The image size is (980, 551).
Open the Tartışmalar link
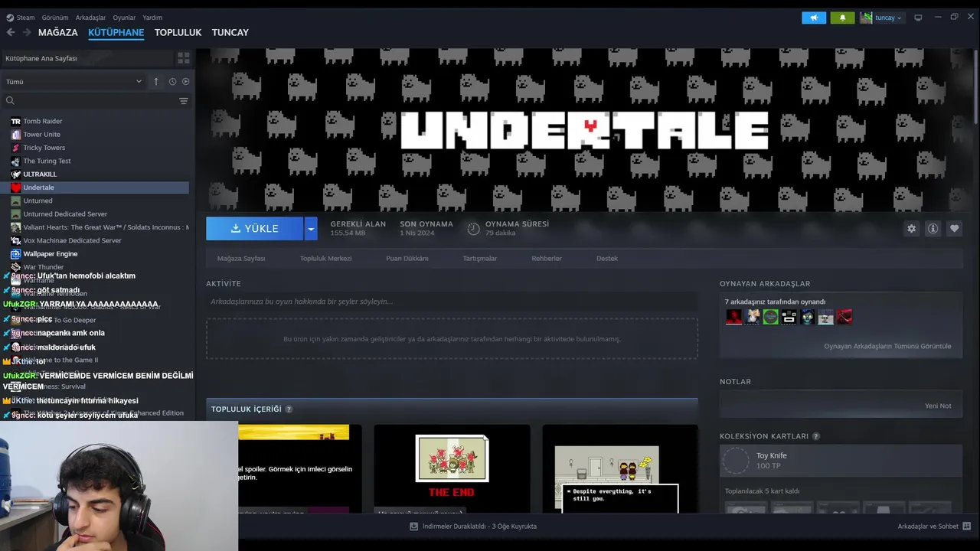coord(480,259)
